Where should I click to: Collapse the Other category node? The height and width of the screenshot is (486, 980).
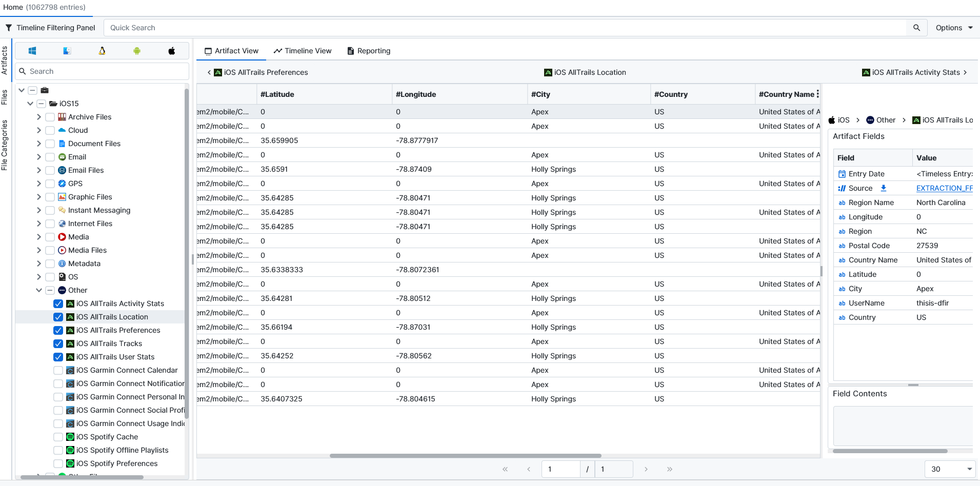pyautogui.click(x=39, y=290)
